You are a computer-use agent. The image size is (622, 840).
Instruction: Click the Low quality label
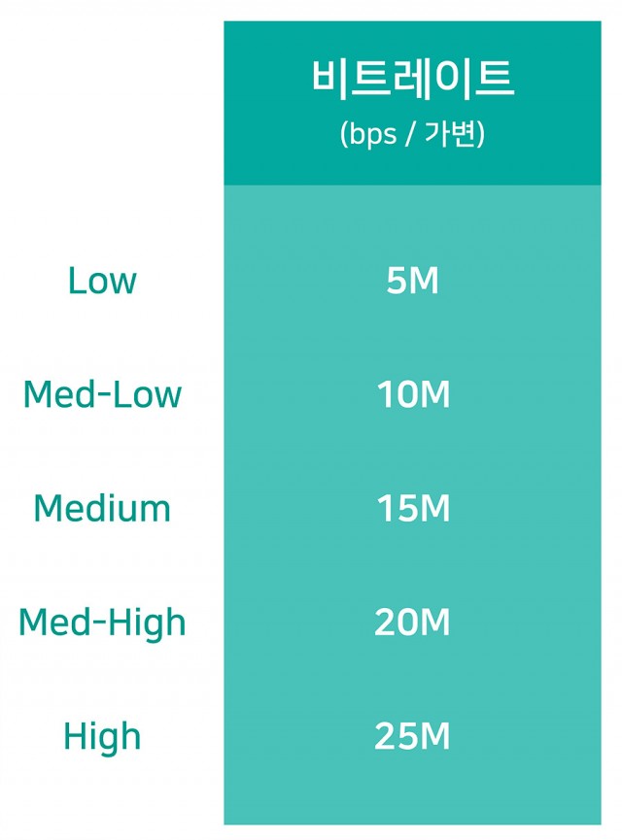point(102,281)
